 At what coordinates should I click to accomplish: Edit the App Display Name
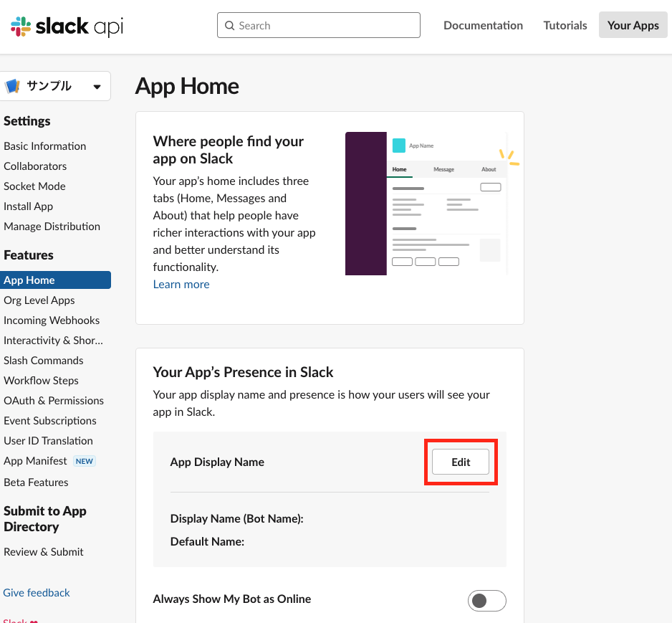coord(461,462)
